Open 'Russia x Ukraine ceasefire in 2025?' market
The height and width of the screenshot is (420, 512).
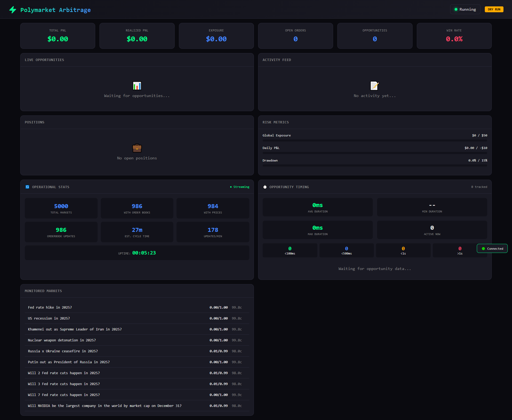pyautogui.click(x=137, y=351)
